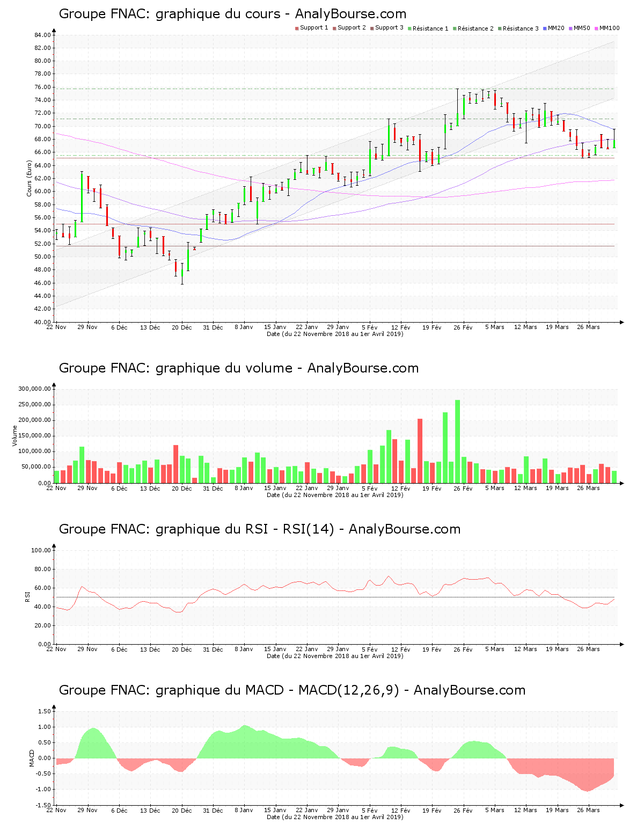Click the 'Cours (Euro)' axis label
644x832 pixels.
click(x=30, y=178)
